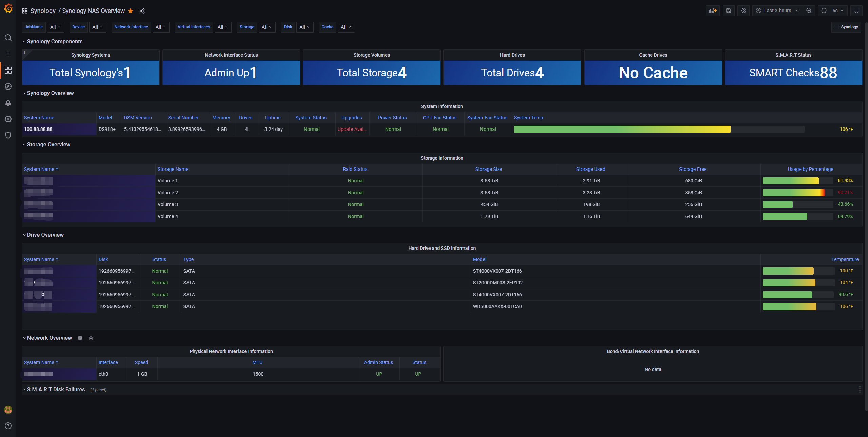868x437 pixels.
Task: Open the Synology dashboard links dropdown
Action: (847, 27)
